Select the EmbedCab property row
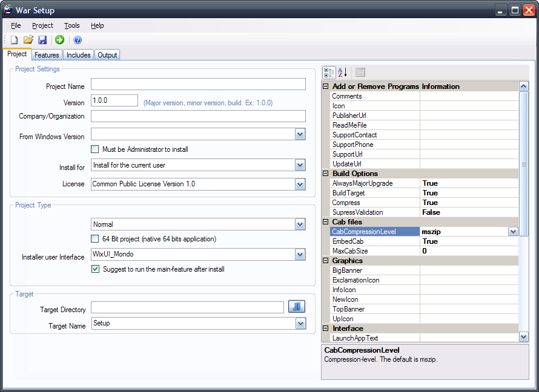Viewport: 539px width, 392px height. point(424,241)
